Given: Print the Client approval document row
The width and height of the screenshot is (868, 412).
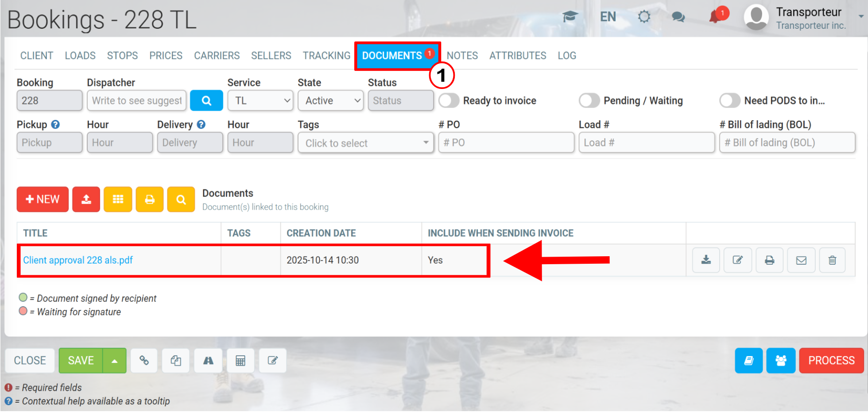Looking at the screenshot, I should (x=770, y=260).
